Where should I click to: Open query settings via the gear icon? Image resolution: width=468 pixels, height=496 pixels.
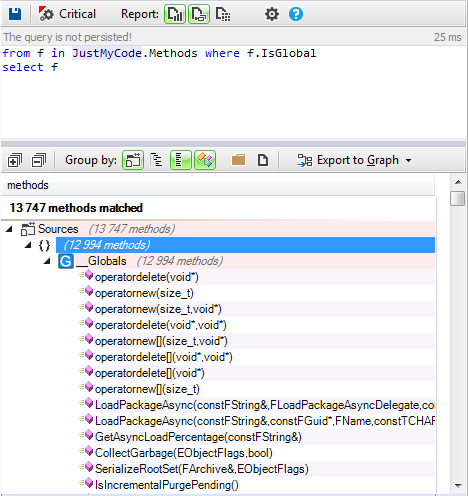tap(272, 14)
